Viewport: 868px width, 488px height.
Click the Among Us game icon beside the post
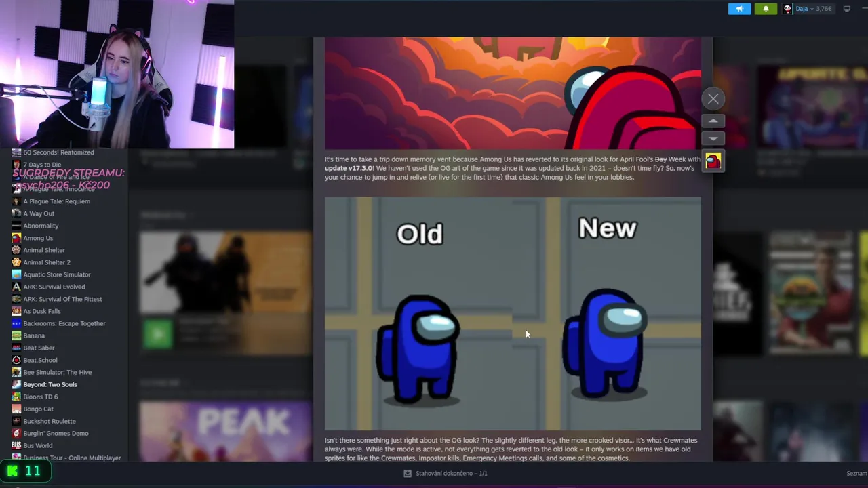[713, 161]
